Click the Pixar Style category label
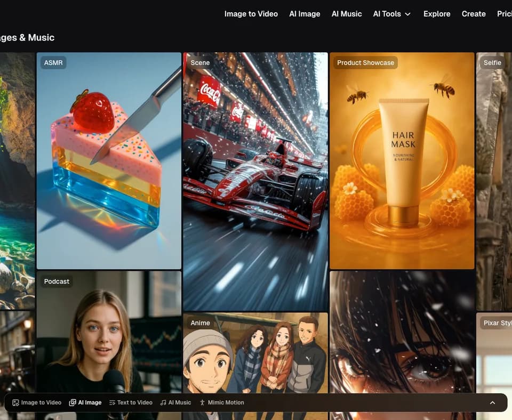The image size is (512, 420). pyautogui.click(x=497, y=322)
